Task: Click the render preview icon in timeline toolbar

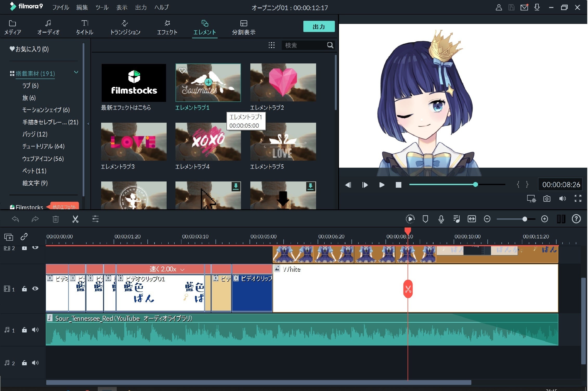Action: pyautogui.click(x=410, y=219)
